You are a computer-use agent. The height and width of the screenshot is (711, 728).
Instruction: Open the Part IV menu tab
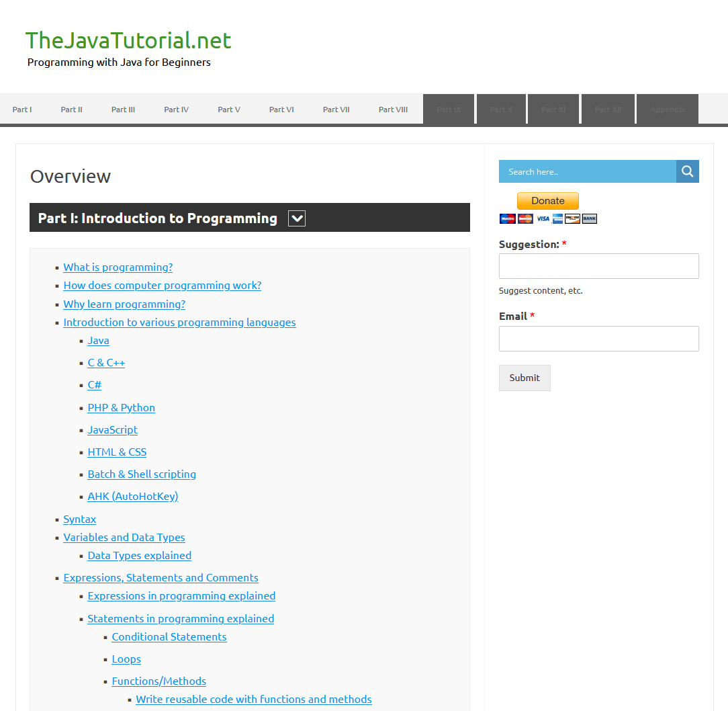177,110
